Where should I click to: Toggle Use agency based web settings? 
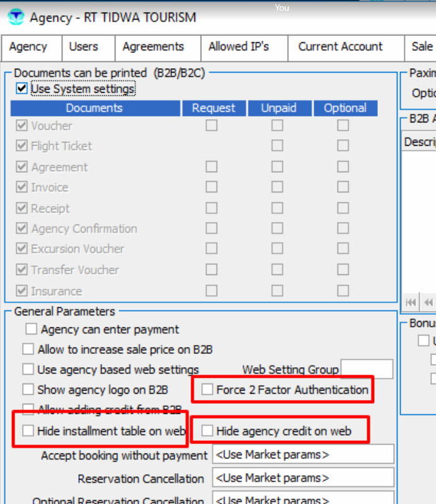[x=28, y=370]
